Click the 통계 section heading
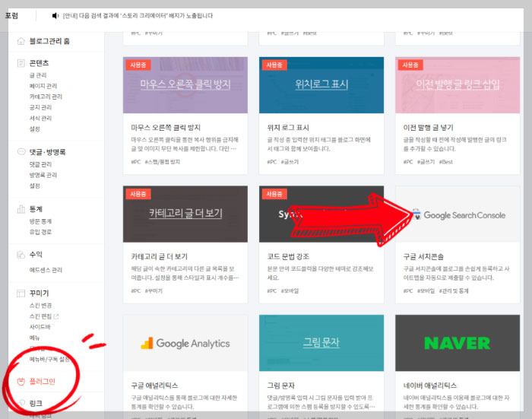This screenshot has height=419, width=532. pyautogui.click(x=36, y=209)
